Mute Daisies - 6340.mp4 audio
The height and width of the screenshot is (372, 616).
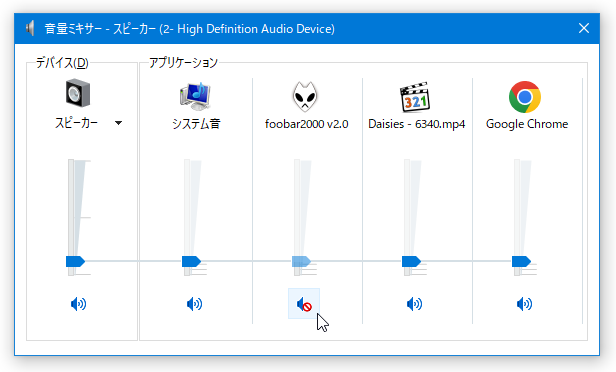[x=414, y=304]
